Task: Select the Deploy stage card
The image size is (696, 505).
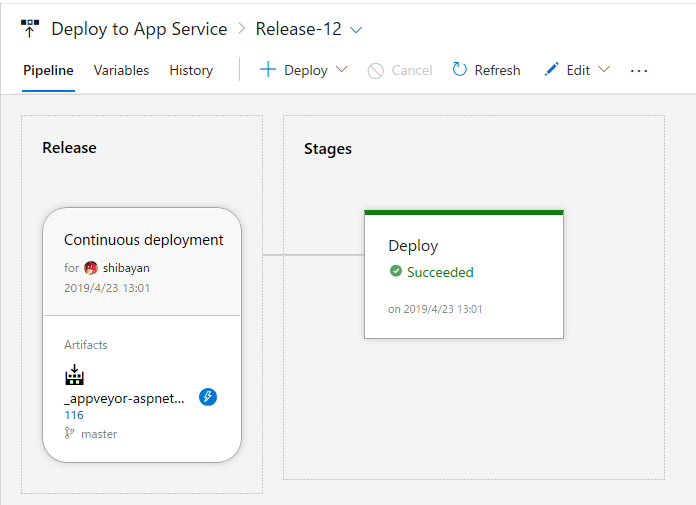Action: 463,290
